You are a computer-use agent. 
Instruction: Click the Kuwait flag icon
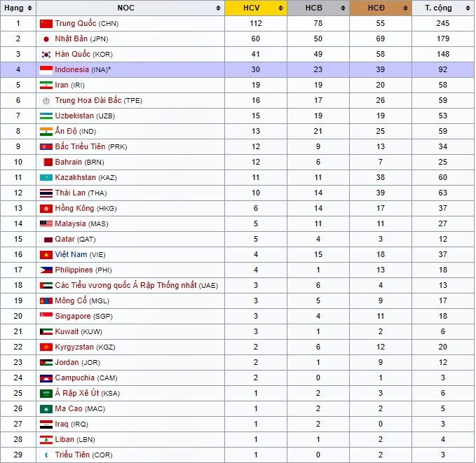pyautogui.click(x=46, y=332)
